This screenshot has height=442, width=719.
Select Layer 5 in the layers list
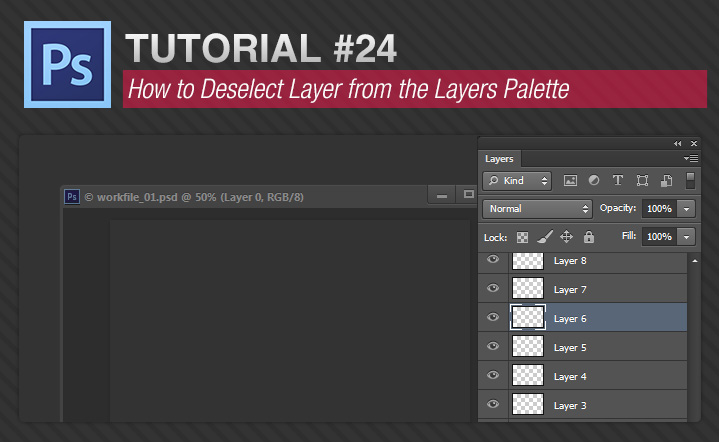(x=600, y=347)
